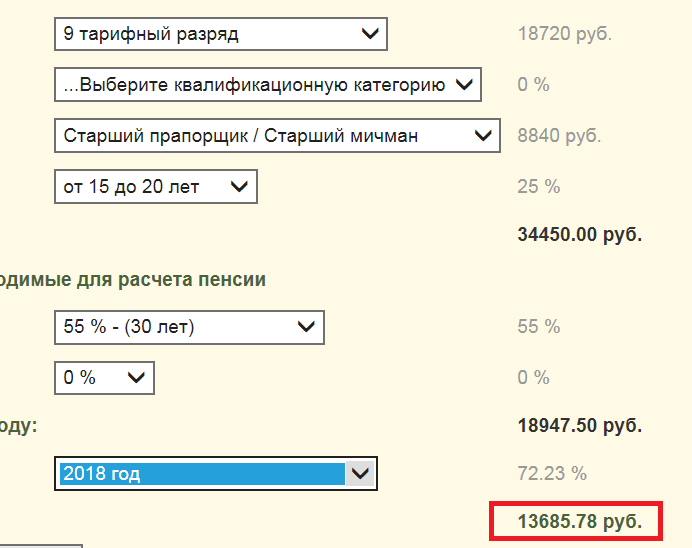Click the 72.23 % coefficient value
Screen dimensions: 692x548
tap(552, 473)
